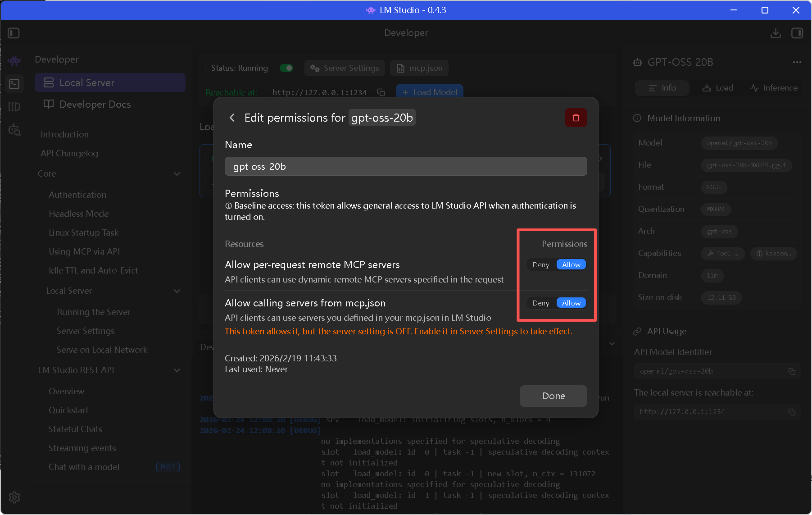
Task: Go back using the dialog's left chevron
Action: pos(232,118)
